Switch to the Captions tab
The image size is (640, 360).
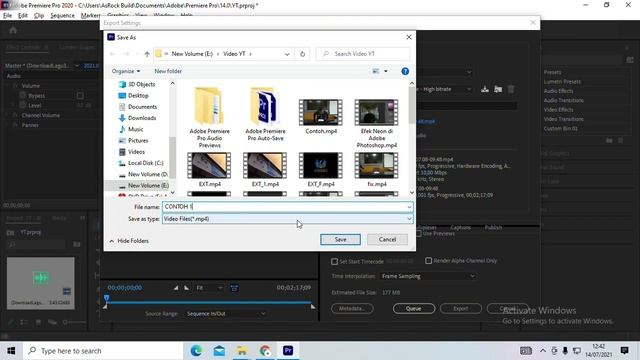[x=460, y=227]
